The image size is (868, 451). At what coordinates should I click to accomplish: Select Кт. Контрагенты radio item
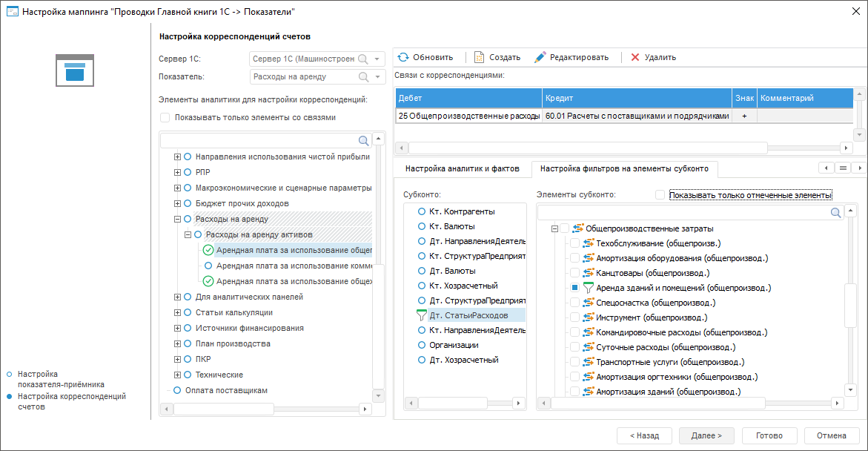422,211
